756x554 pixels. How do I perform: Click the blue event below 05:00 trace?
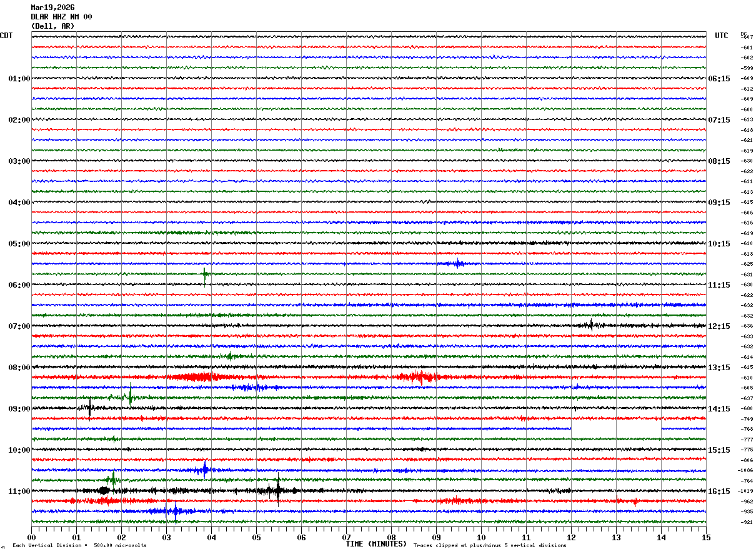pos(458,263)
